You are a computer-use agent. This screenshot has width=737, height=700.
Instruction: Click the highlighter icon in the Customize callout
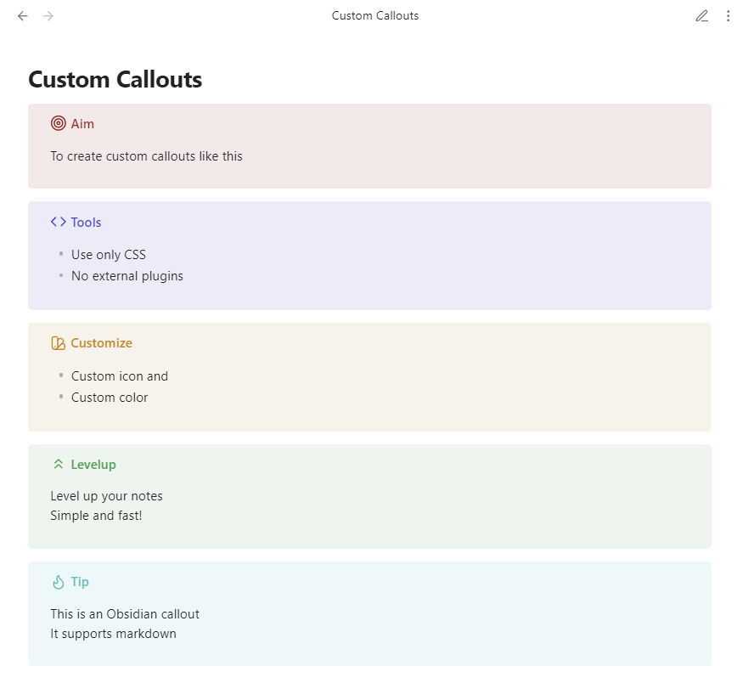(x=57, y=342)
